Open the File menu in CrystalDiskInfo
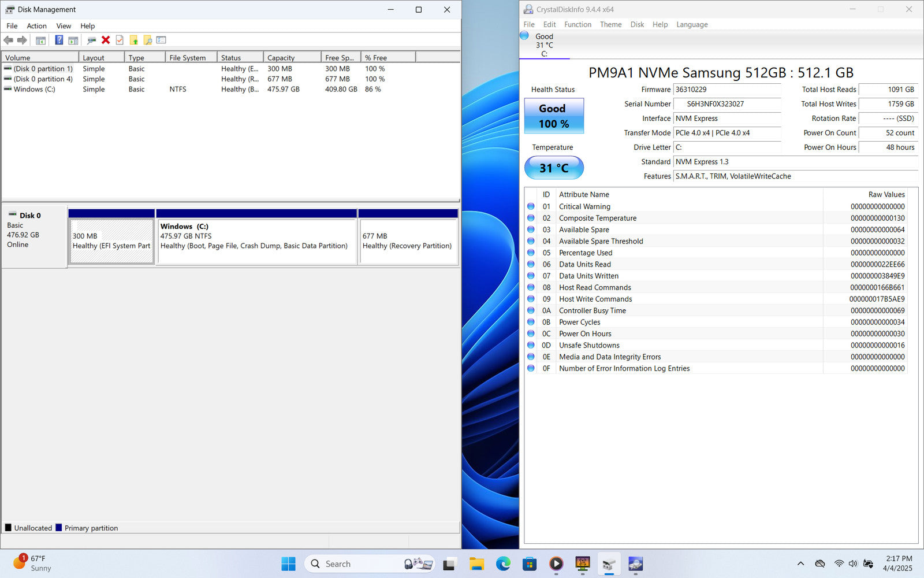This screenshot has width=924, height=578. coord(529,24)
